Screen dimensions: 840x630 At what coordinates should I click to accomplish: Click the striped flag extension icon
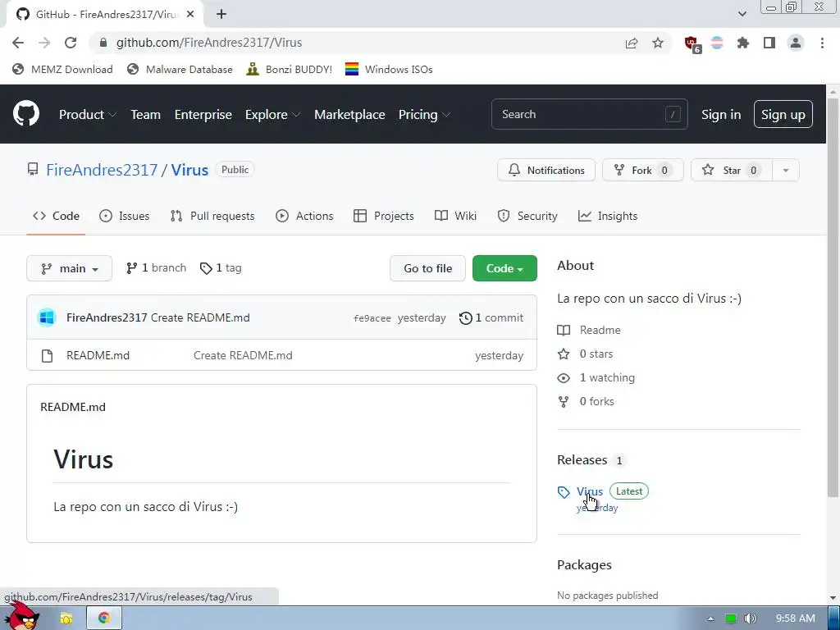[x=717, y=43]
